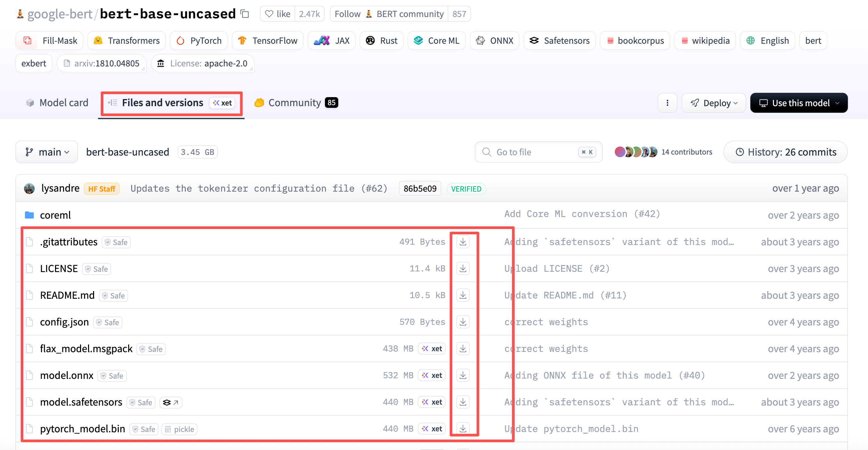Click the download icon for README.md
This screenshot has height=450, width=868.
coord(463,295)
